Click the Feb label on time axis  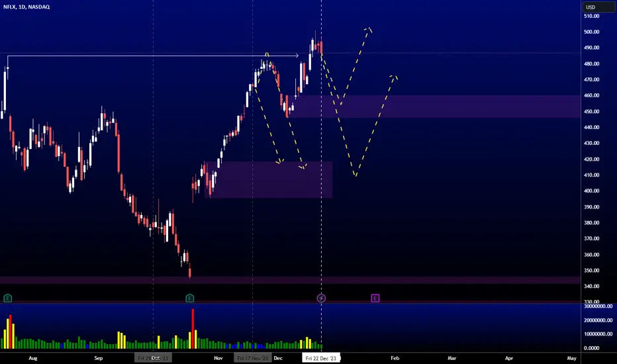tap(395, 358)
